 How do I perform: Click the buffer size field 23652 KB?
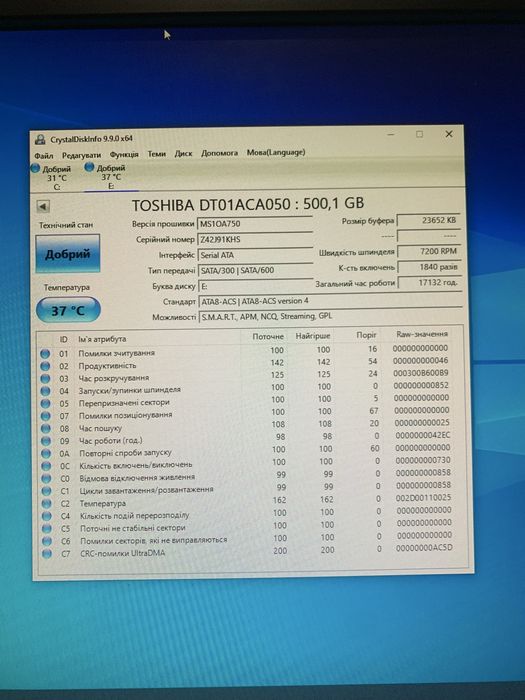click(x=429, y=220)
